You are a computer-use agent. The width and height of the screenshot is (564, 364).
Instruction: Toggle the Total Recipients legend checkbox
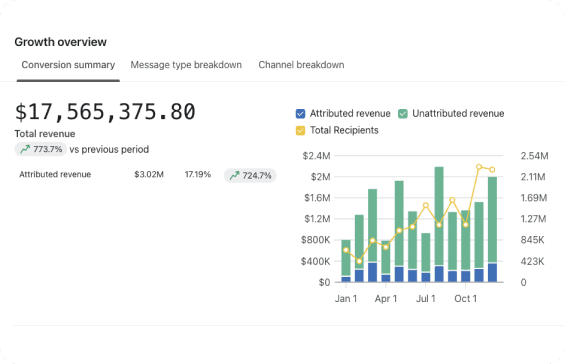[x=300, y=130]
